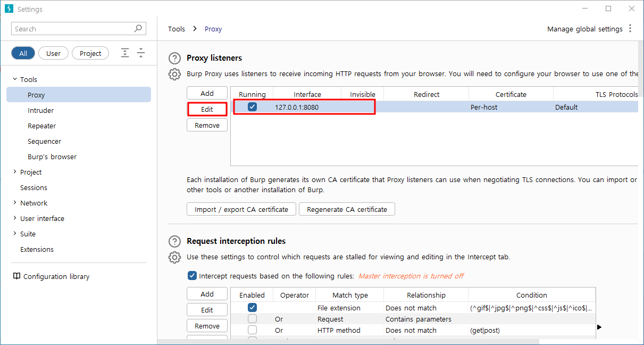Viewport: 644px width, 345px height.
Task: Open the Sessions settings item
Action: pyautogui.click(x=34, y=187)
